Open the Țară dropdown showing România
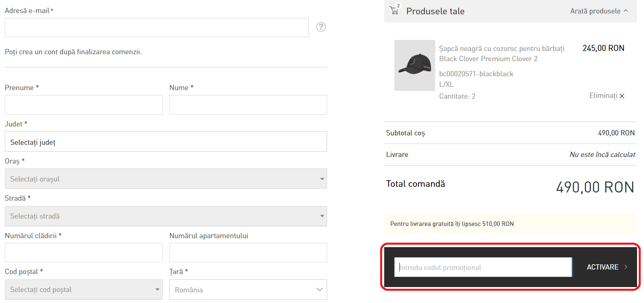The image size is (644, 303). pos(248,290)
